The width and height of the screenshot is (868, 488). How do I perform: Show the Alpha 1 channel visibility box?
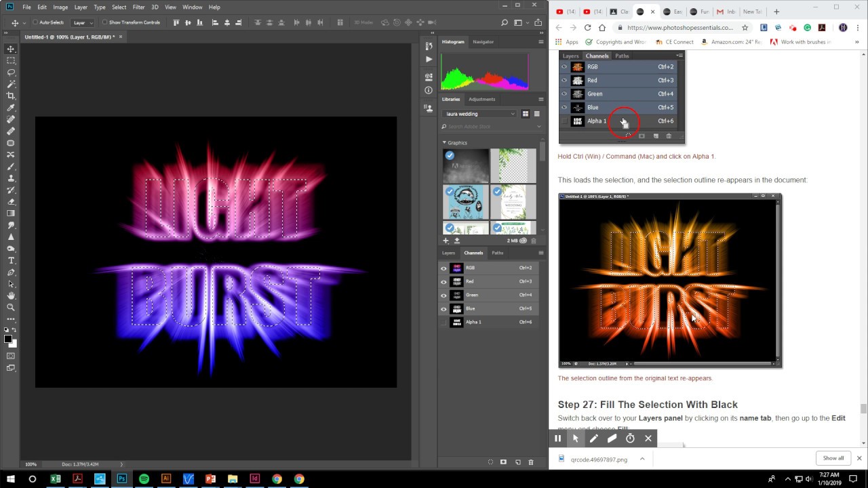pyautogui.click(x=443, y=322)
